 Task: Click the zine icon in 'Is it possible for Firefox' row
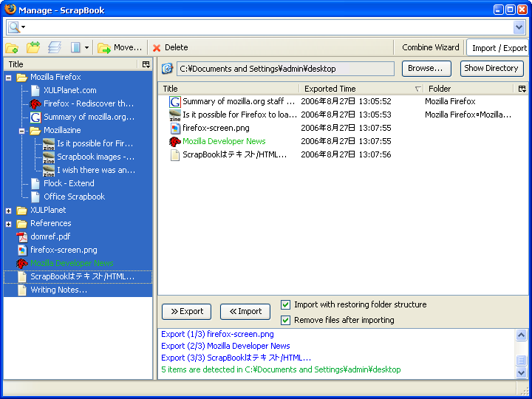point(174,115)
